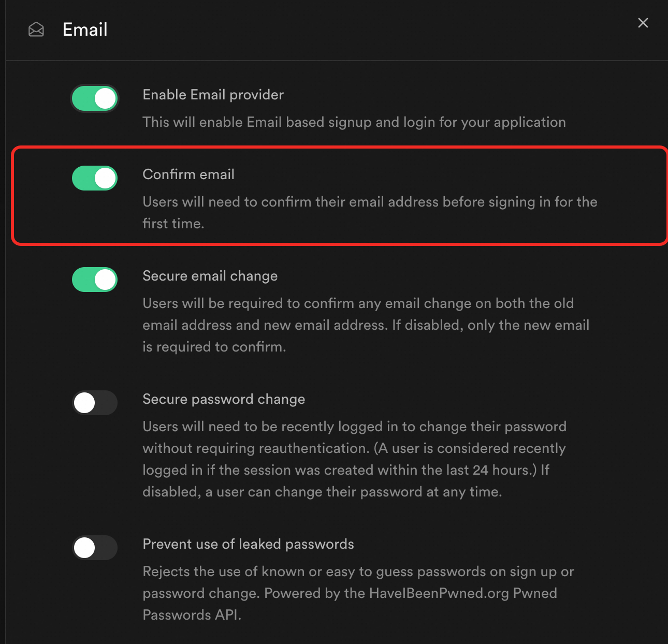
Task: Turn off the Confirm email switch
Action: coord(95,178)
